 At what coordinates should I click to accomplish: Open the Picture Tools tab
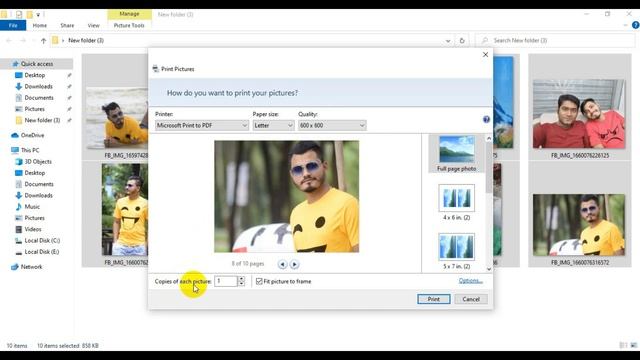[x=129, y=25]
